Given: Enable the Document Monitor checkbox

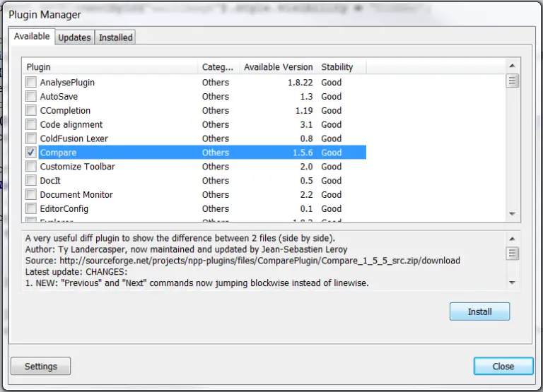Looking at the screenshot, I should click(x=31, y=194).
